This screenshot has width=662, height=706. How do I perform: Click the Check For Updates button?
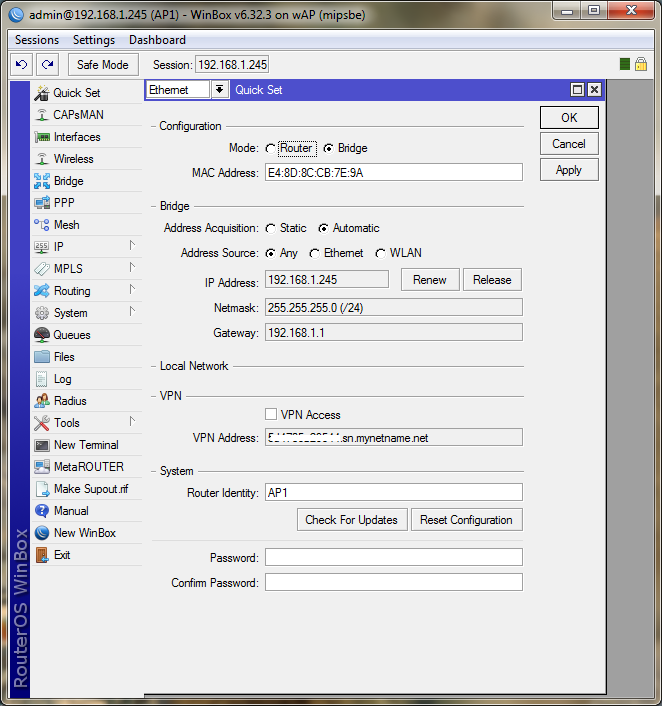pos(351,520)
